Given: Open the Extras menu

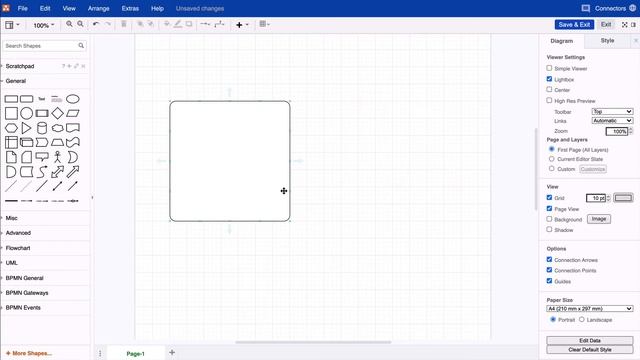Looking at the screenshot, I should pos(130,8).
